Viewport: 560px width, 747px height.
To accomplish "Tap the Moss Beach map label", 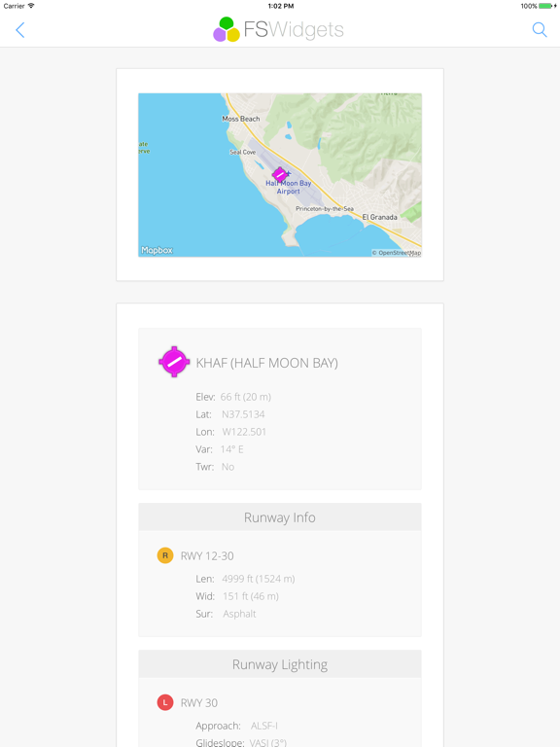I will click(x=241, y=119).
